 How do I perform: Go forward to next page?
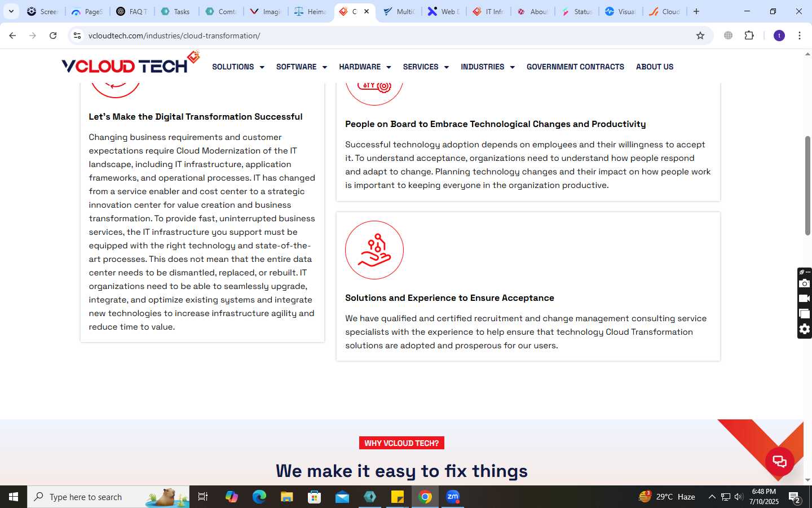(x=33, y=36)
